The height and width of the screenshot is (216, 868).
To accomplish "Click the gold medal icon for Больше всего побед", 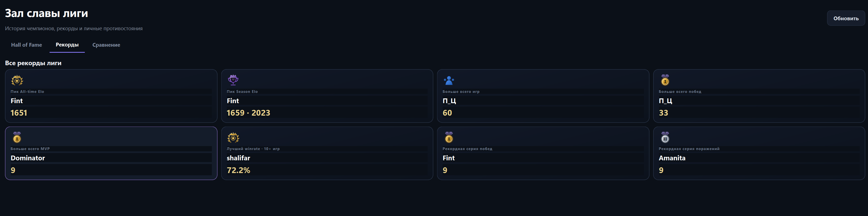I will 665,80.
